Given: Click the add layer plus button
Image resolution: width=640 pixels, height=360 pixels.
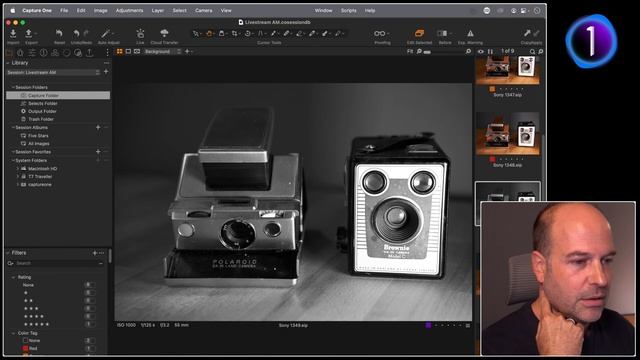Looking at the screenshot, I should click(x=187, y=51).
